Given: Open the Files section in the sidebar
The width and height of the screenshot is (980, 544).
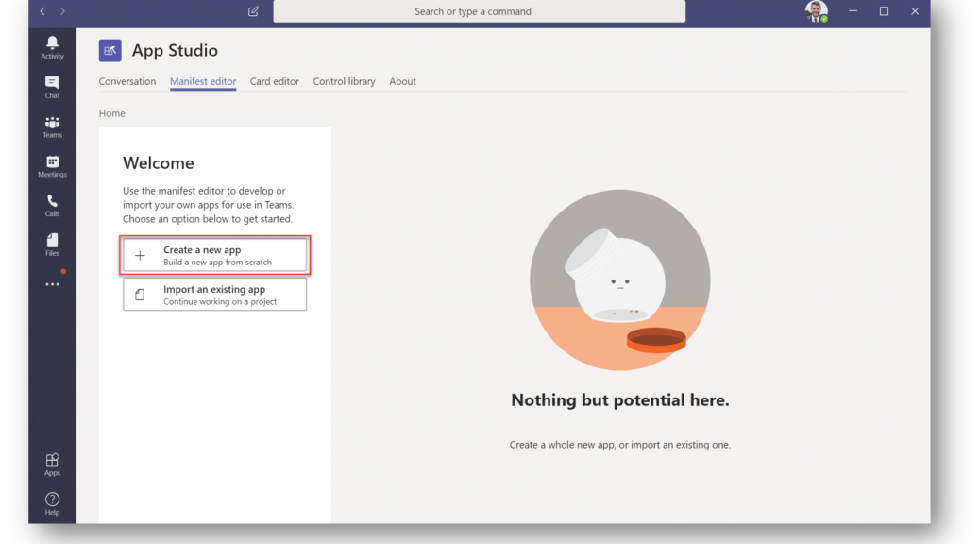Looking at the screenshot, I should 53,246.
